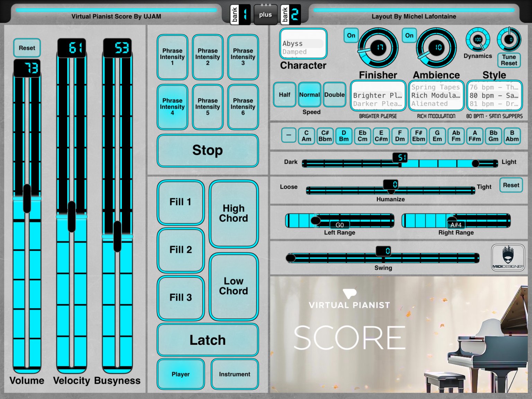Image resolution: width=532 pixels, height=399 pixels.
Task: Click the Swing slider
Action: click(x=383, y=257)
